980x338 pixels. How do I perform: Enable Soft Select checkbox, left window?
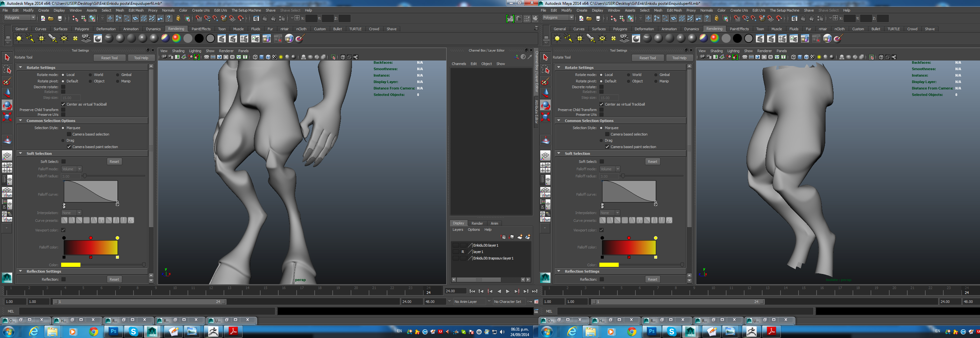[63, 161]
